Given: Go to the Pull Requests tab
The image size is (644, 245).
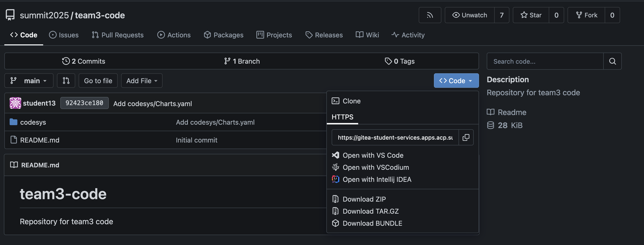Looking at the screenshot, I should click(117, 35).
